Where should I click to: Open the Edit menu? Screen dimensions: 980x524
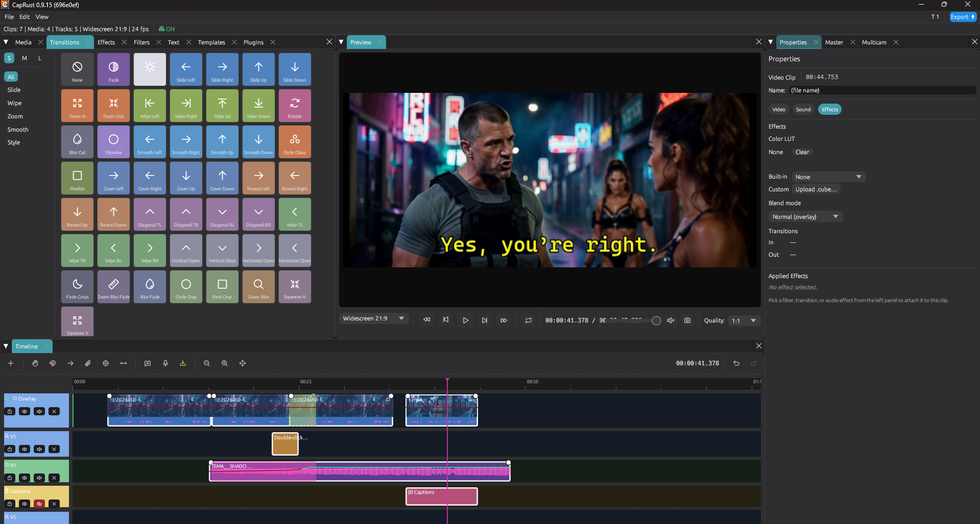(x=25, y=17)
